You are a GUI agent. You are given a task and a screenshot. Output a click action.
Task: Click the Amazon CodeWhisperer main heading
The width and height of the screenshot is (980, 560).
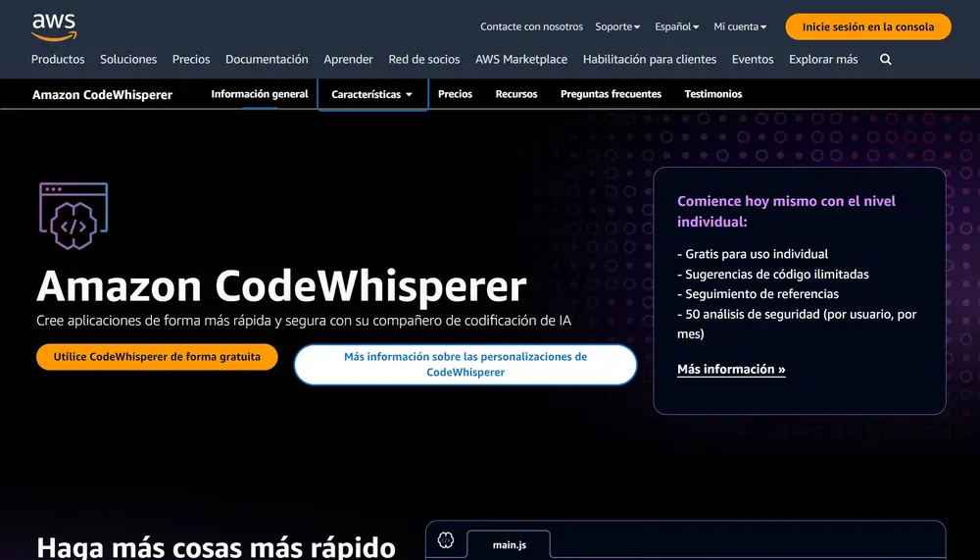click(281, 286)
